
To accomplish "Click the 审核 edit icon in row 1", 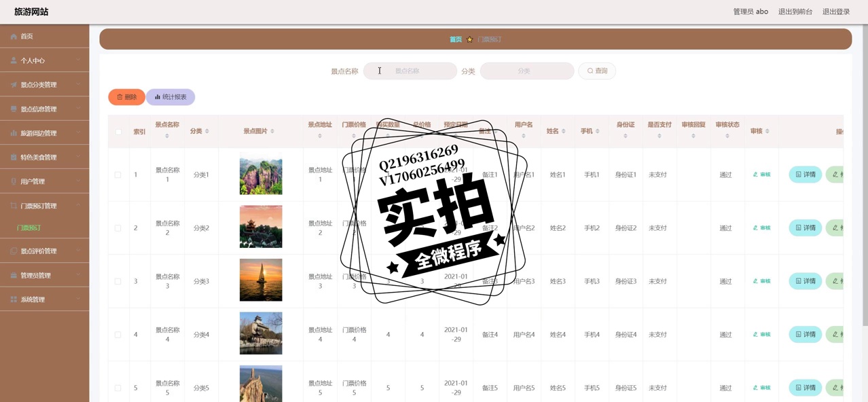I will [x=755, y=175].
